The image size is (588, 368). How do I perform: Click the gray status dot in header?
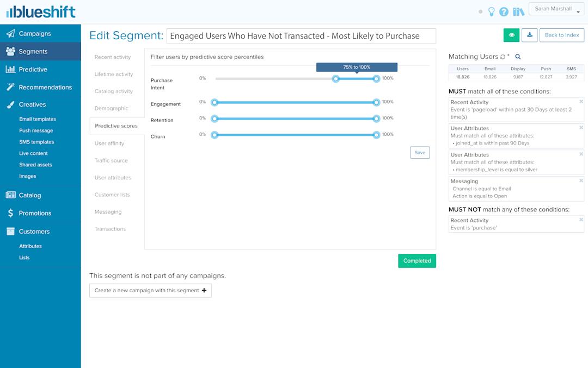(480, 11)
